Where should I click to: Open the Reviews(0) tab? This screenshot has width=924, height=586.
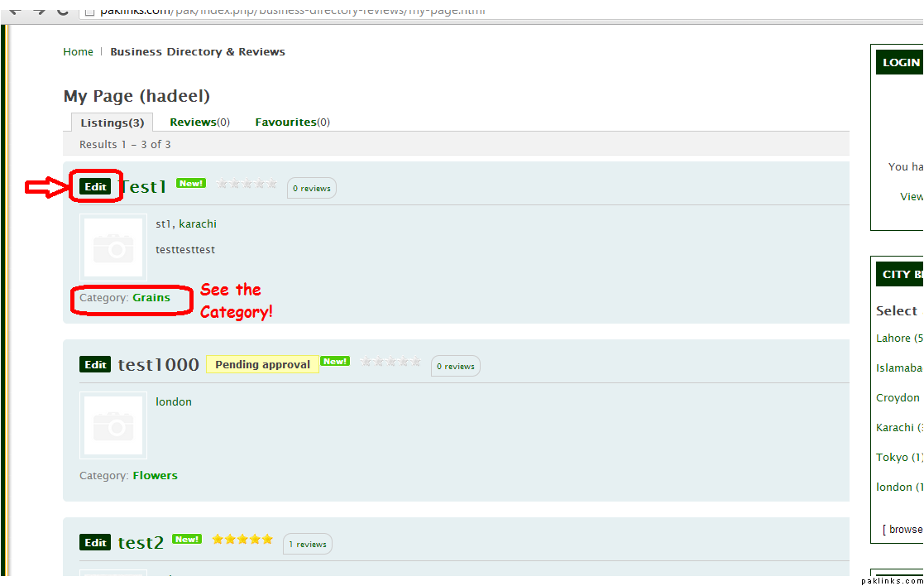tap(199, 122)
